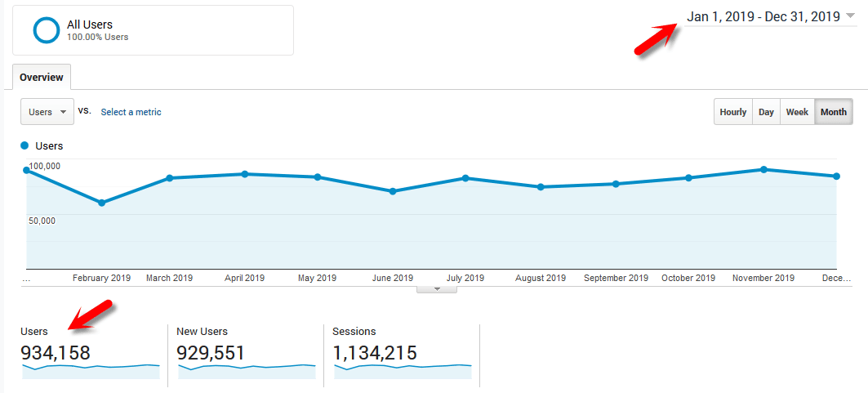Click the blue Users legend dot
Screen dimensions: 868x393
24,145
